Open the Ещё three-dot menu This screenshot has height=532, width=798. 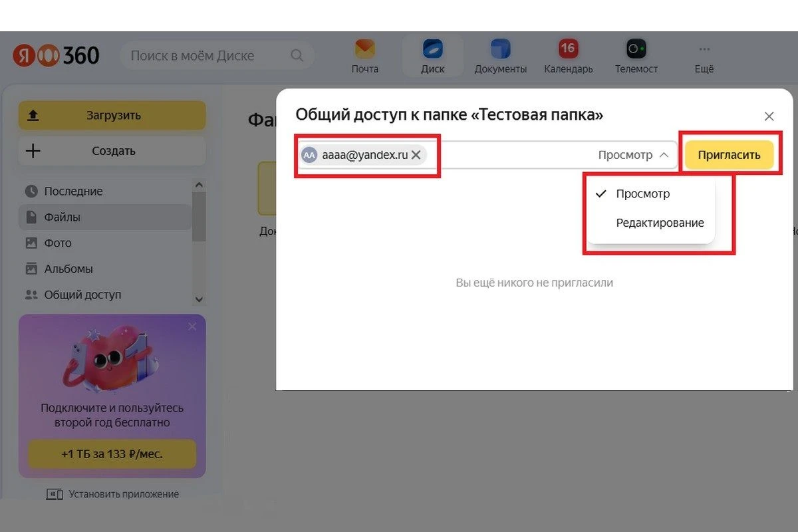click(704, 49)
